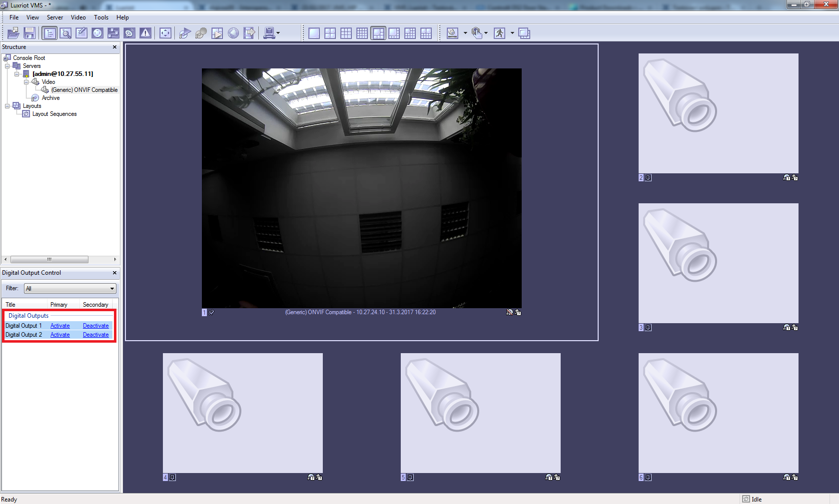Select the single viewport layout icon
The image size is (839, 504).
pos(314,33)
